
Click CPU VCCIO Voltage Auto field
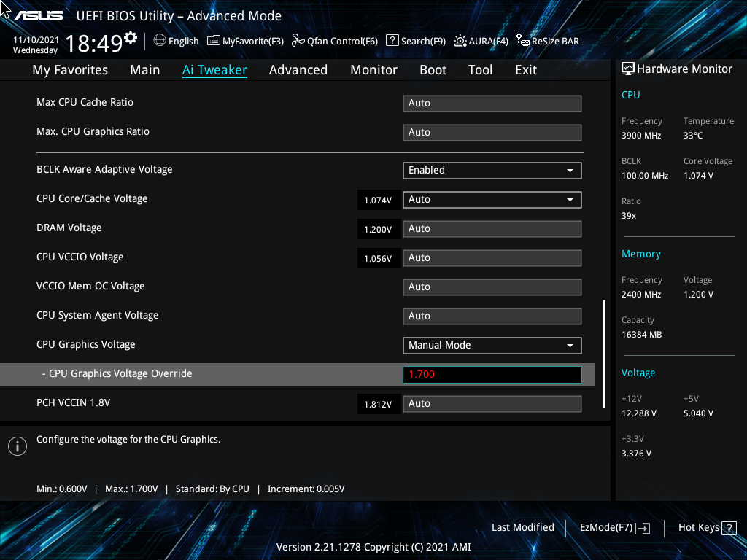[492, 257]
